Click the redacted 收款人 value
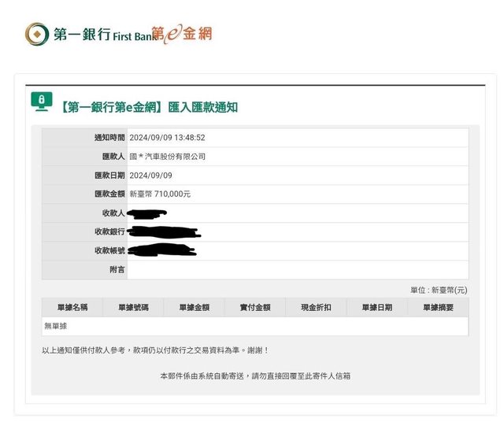 coord(146,213)
